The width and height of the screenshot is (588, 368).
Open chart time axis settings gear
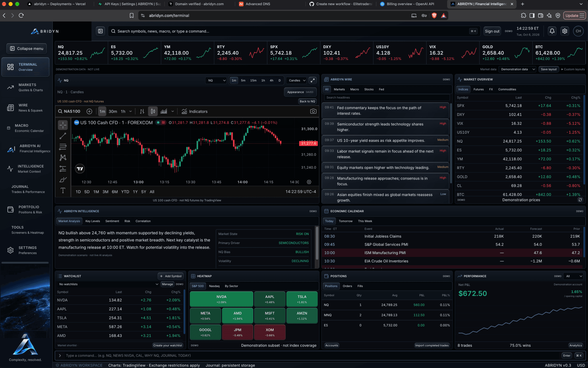[x=309, y=182]
